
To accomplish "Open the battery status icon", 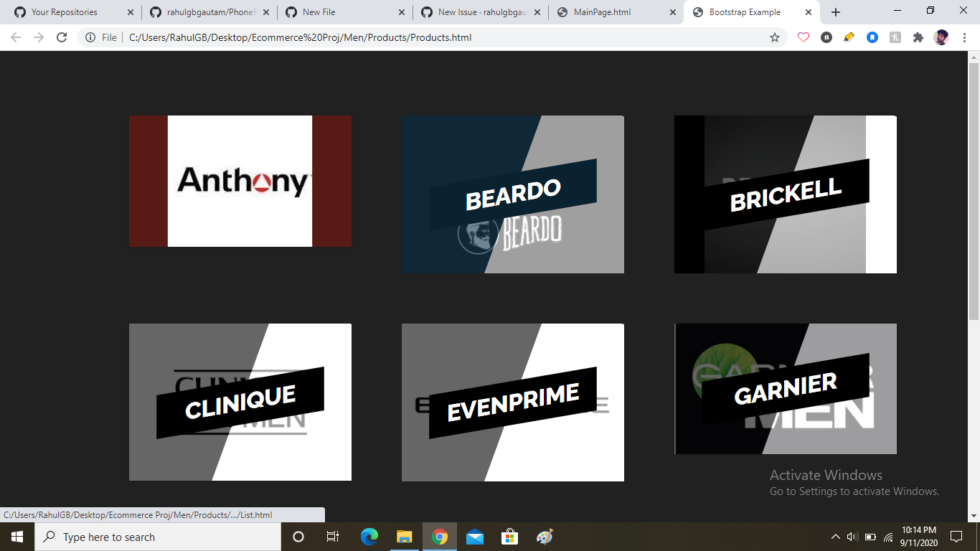I will 870,537.
